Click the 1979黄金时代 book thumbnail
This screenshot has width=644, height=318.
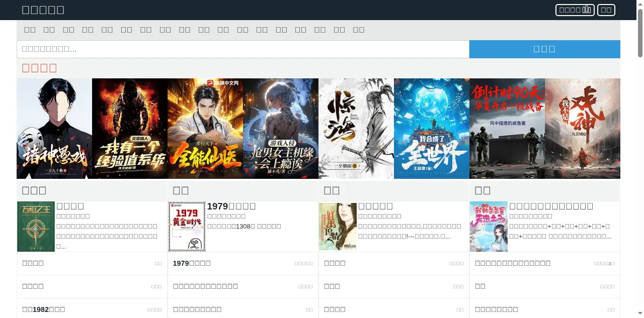(x=187, y=227)
